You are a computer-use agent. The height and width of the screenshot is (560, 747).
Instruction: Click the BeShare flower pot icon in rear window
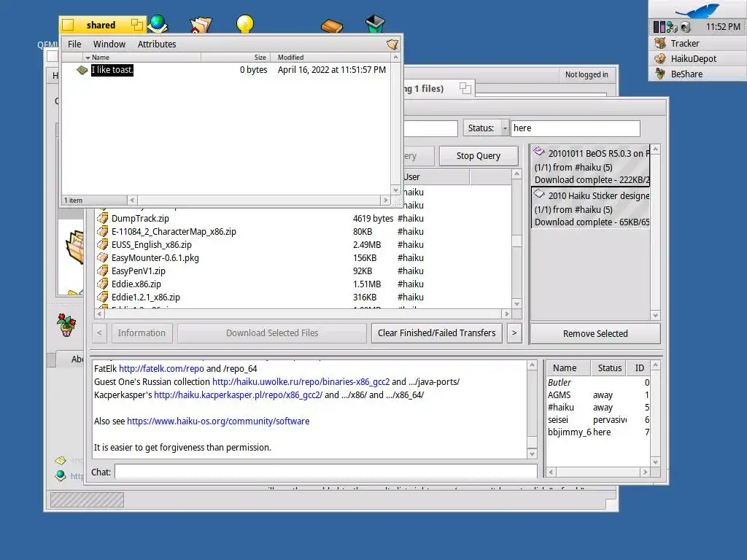tap(66, 324)
